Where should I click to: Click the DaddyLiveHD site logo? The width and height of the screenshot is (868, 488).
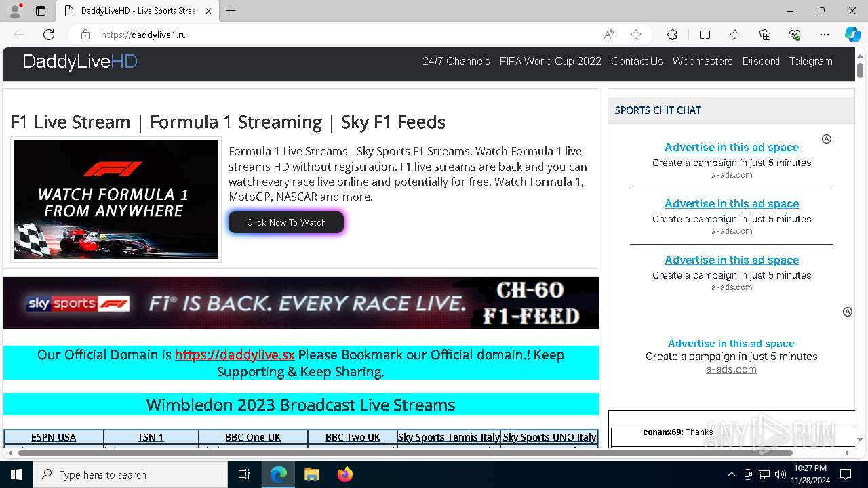(80, 62)
